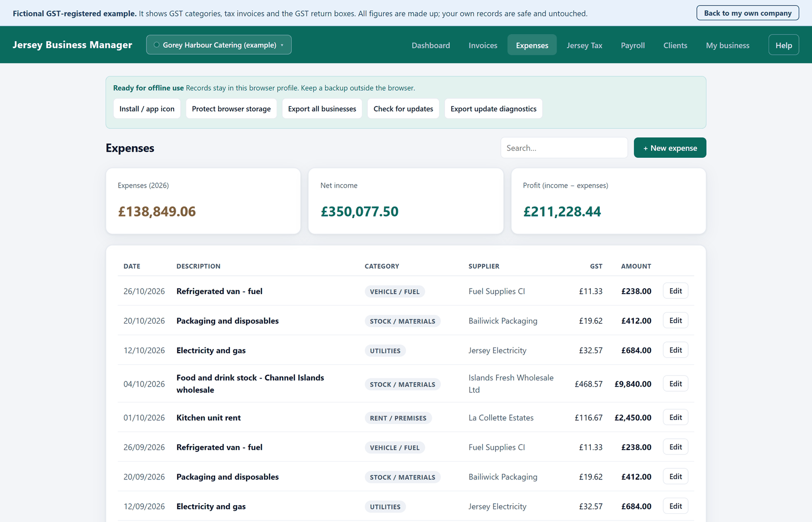Click Back to my own company
Image resolution: width=812 pixels, height=522 pixels.
point(748,13)
